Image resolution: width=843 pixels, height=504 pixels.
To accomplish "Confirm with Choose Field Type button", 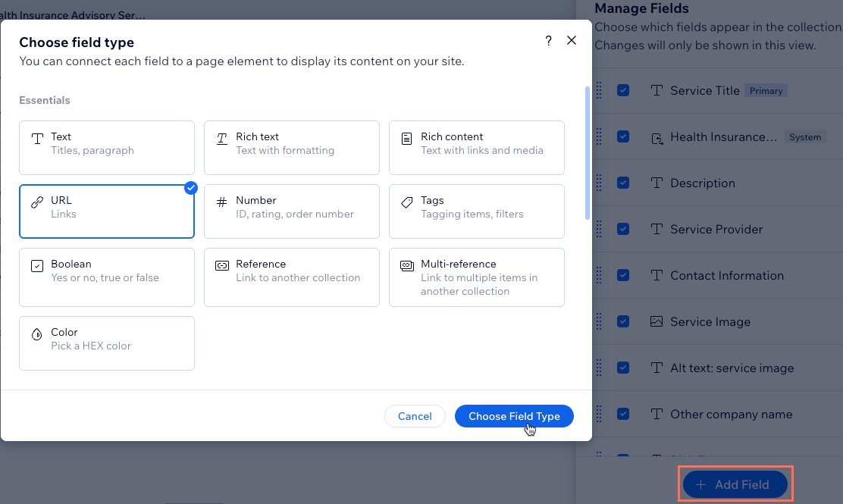I will 513,416.
